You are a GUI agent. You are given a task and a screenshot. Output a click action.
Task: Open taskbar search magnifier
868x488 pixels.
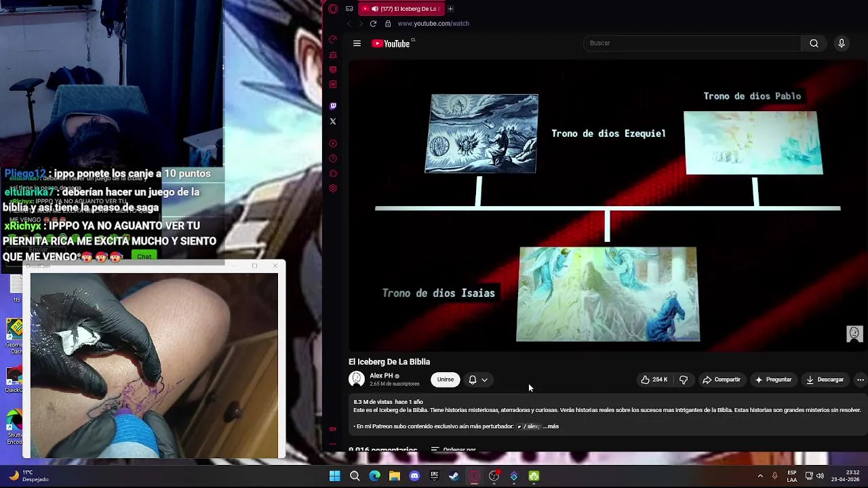[355, 476]
